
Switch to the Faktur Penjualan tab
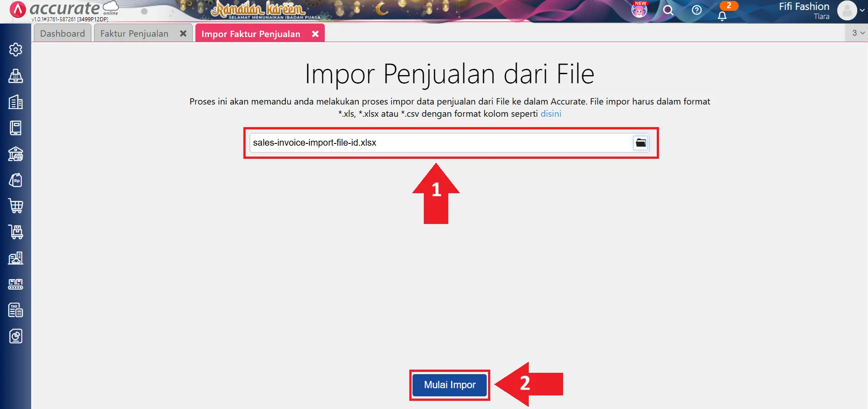click(134, 33)
